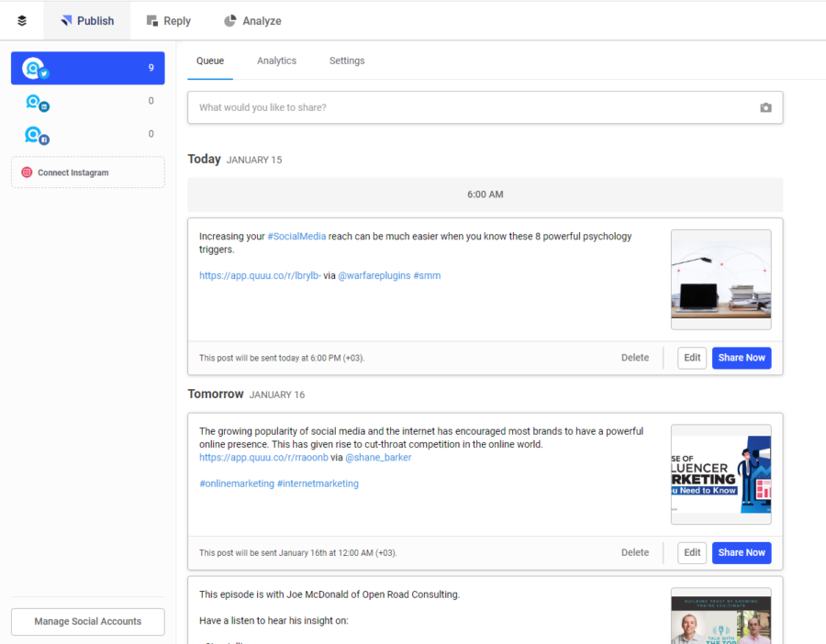Delete the psychology triggers post
Screen dimensions: 826x644
635,358
